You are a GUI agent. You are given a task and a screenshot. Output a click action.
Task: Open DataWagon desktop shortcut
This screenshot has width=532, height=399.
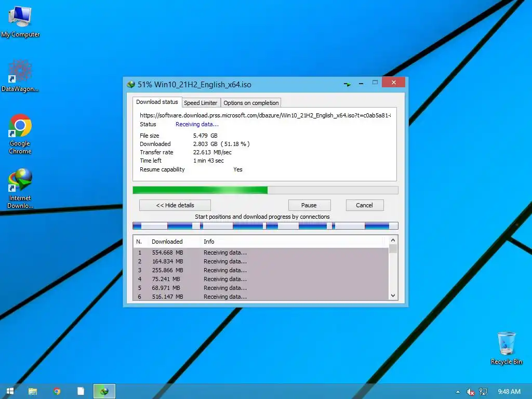tap(20, 76)
